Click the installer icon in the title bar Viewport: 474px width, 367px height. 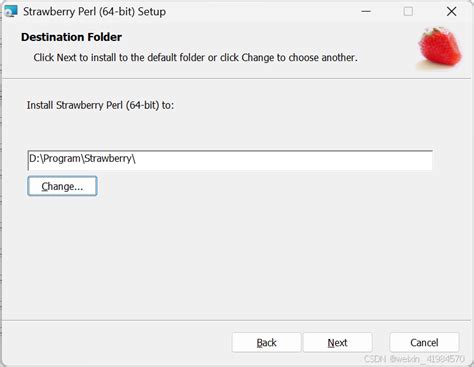[11, 11]
